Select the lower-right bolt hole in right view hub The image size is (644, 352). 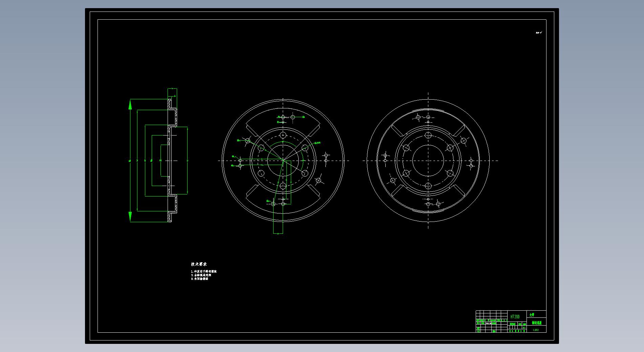pyautogui.click(x=450, y=173)
